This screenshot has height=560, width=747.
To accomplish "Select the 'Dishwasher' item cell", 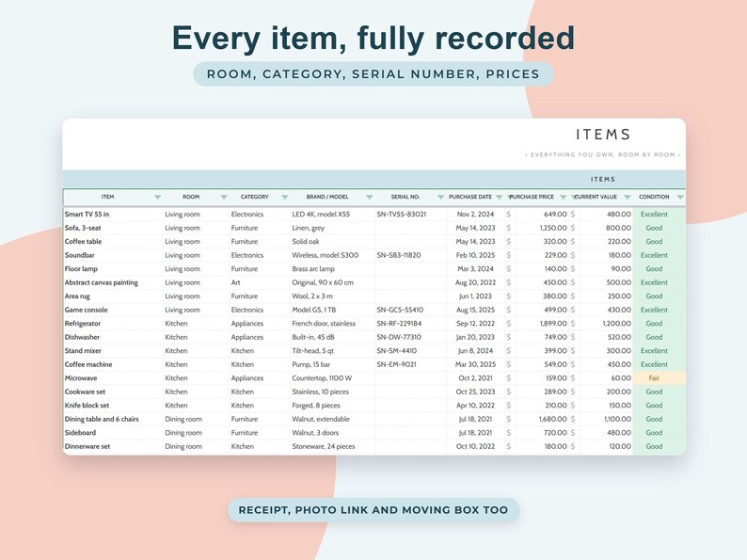I will pyautogui.click(x=113, y=338).
